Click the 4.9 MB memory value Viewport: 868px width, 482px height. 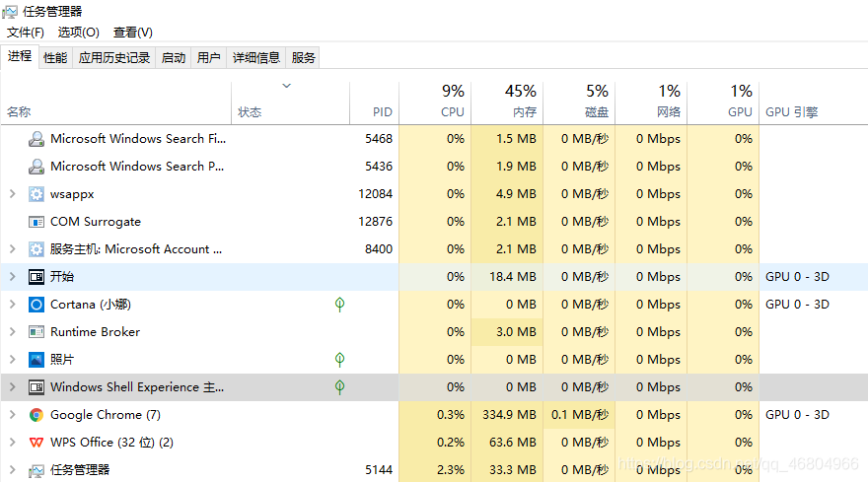516,194
